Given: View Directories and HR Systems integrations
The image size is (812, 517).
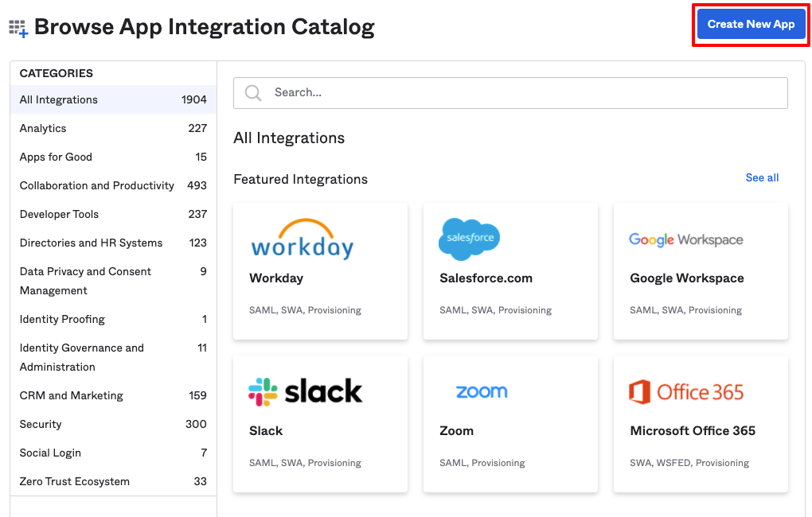Looking at the screenshot, I should 90,243.
